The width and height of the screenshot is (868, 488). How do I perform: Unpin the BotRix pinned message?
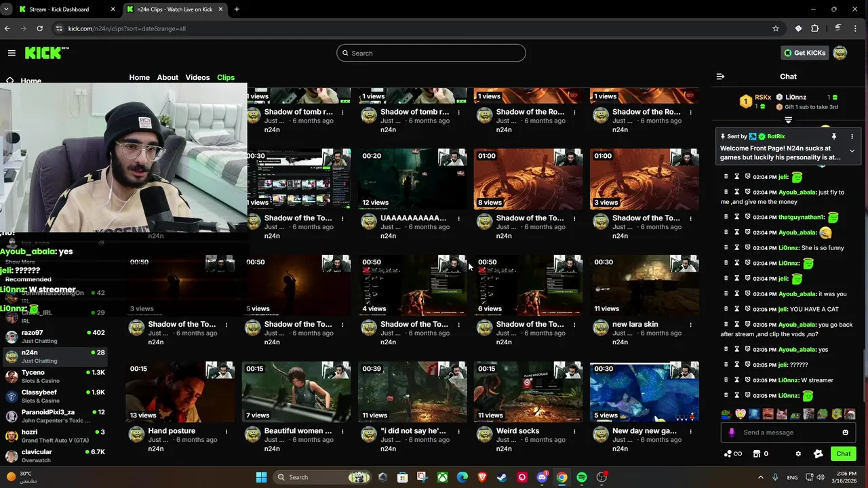coord(833,136)
